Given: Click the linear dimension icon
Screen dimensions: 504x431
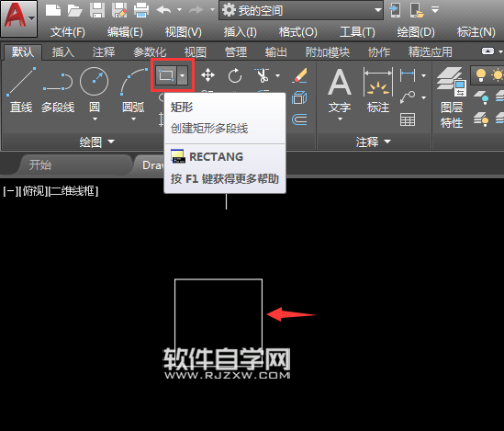Looking at the screenshot, I should (408, 75).
